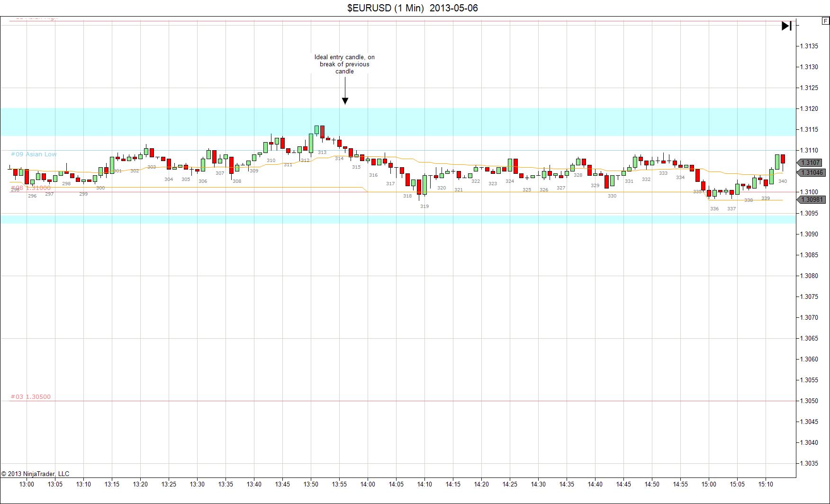Click bar number label 313
The height and width of the screenshot is (504, 830).
[322, 153]
